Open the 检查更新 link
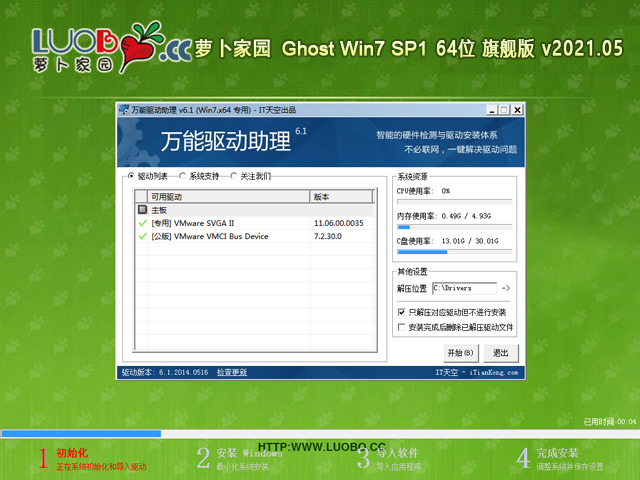640x480 pixels. pos(232,372)
